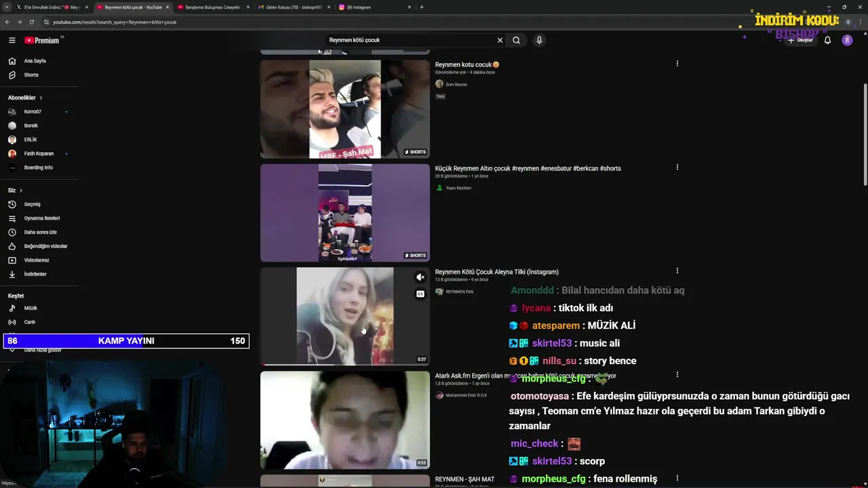Click the magnifier search button
This screenshot has height=488, width=868.
pos(516,40)
